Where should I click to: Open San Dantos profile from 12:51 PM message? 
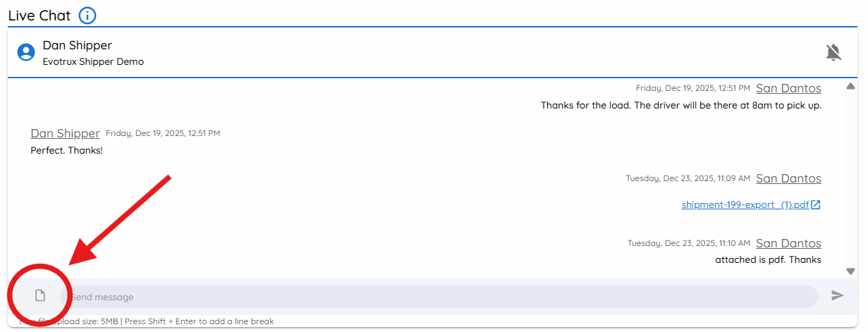(788, 88)
